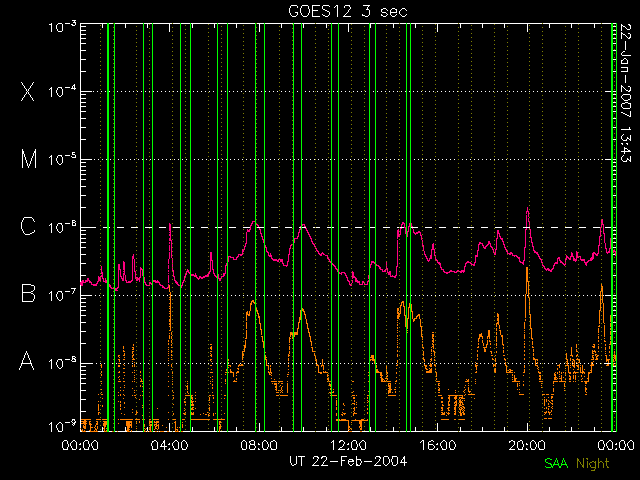Click the 10^-4 y-axis tick label

62,92
